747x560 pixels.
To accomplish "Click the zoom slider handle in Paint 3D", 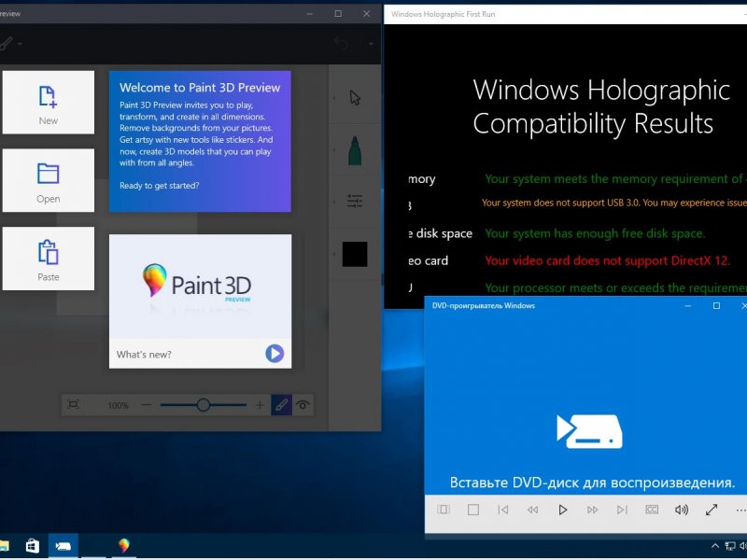I will click(x=204, y=405).
